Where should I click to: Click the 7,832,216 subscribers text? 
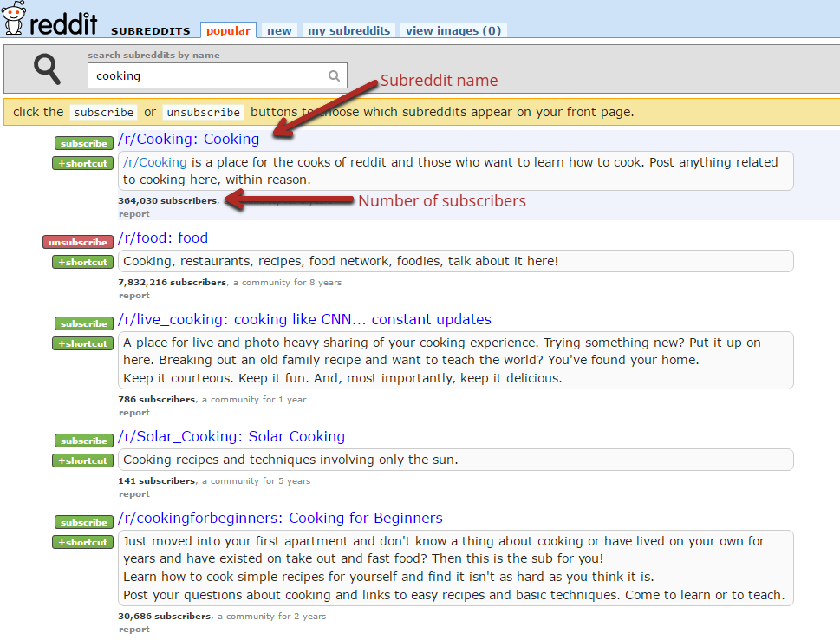coord(172,283)
